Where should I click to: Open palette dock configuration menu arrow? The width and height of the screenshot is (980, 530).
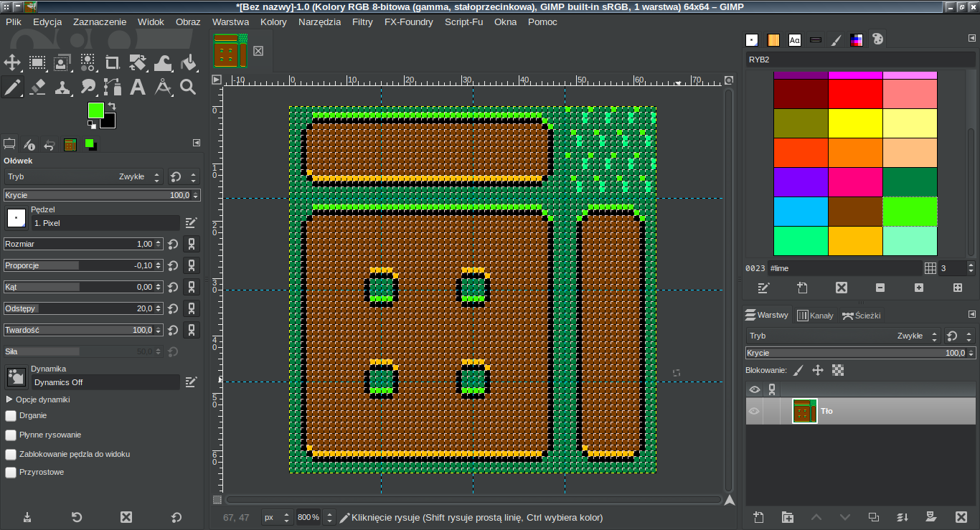972,38
